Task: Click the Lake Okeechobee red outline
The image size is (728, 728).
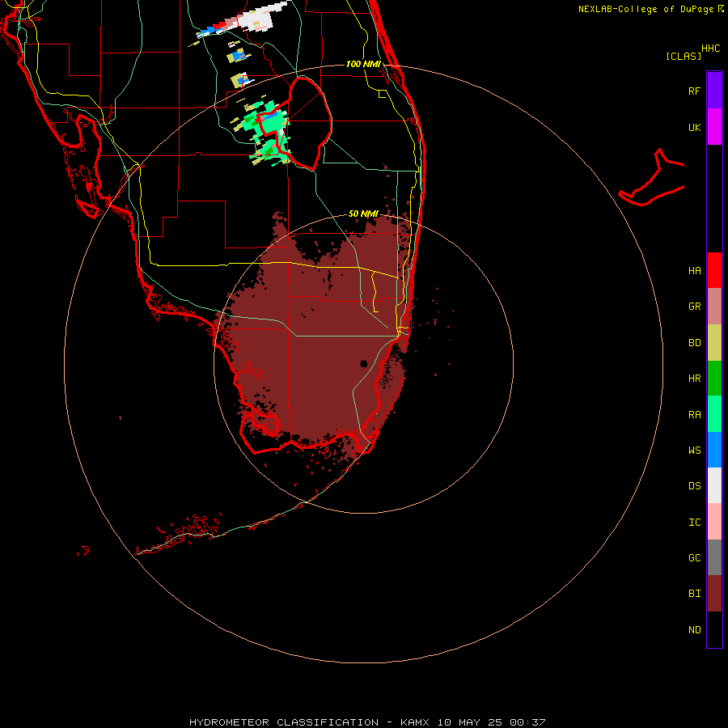Action: point(294,125)
